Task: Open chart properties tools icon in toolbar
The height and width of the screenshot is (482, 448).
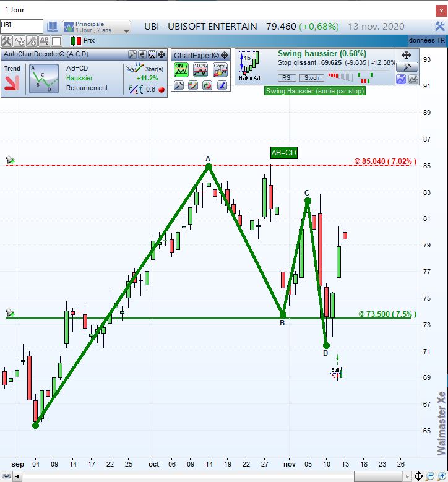Action: coord(6,41)
